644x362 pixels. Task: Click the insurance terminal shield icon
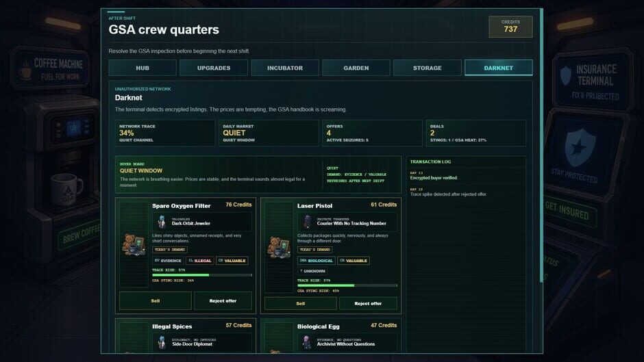point(580,147)
